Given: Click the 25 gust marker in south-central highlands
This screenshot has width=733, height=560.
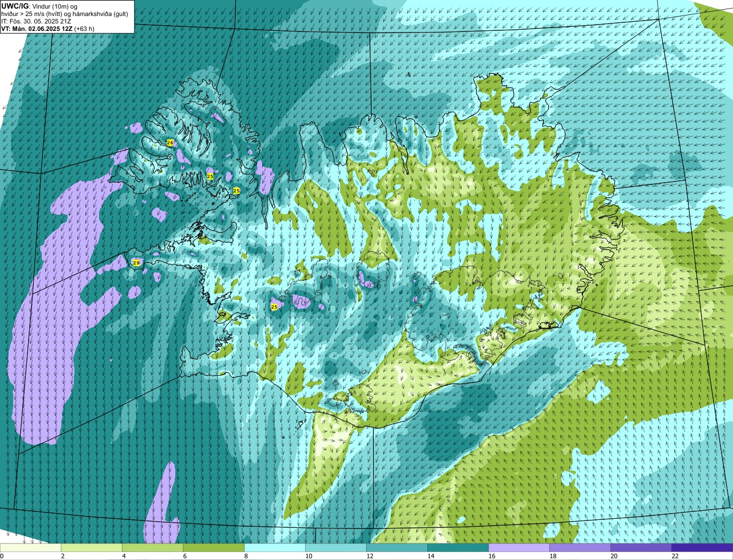Looking at the screenshot, I should (x=274, y=307).
